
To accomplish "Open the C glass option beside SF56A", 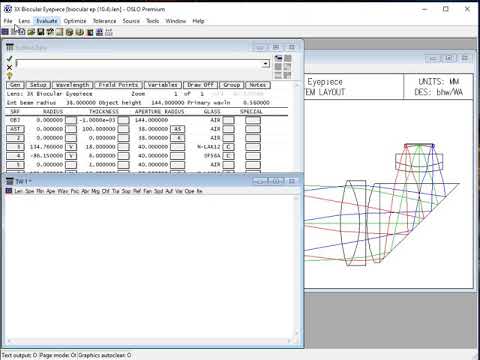I will 228,156.
